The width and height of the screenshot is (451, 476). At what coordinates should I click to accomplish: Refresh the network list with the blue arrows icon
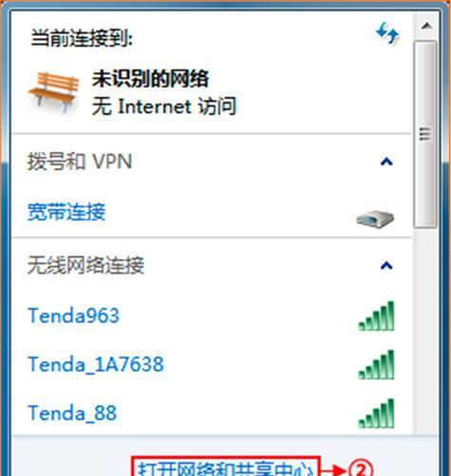(387, 33)
